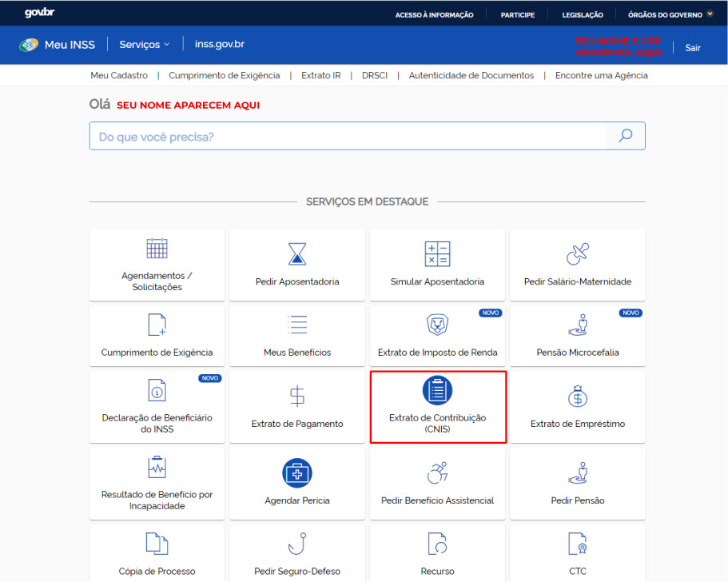Select the Agendar Perícia medical kit icon
The width and height of the screenshot is (728, 582).
[297, 472]
